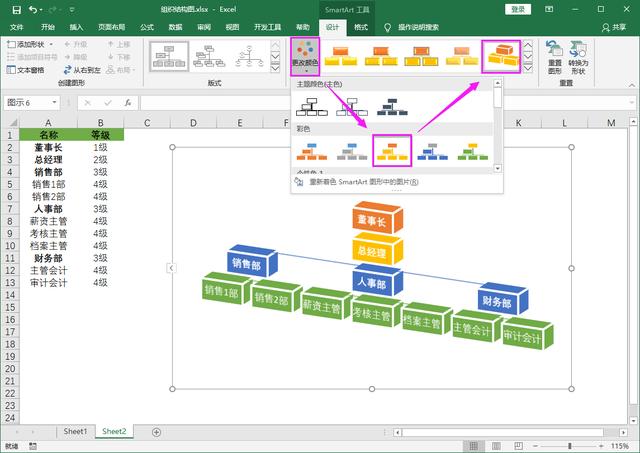
Task: Collapse the ribbon with the chevron
Action: click(632, 85)
